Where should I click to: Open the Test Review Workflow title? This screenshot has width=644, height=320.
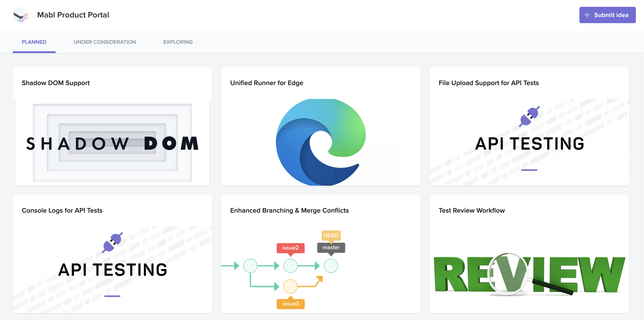click(x=471, y=210)
